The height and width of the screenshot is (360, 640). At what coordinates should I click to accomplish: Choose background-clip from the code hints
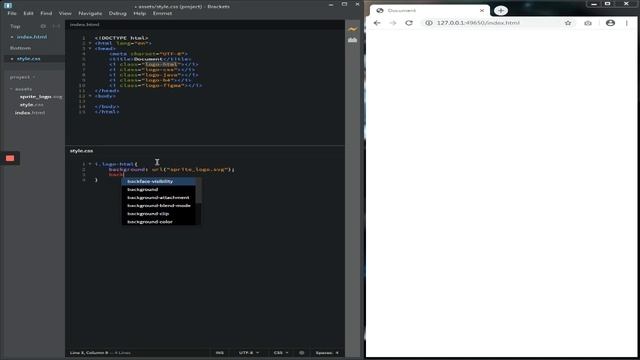(158, 214)
